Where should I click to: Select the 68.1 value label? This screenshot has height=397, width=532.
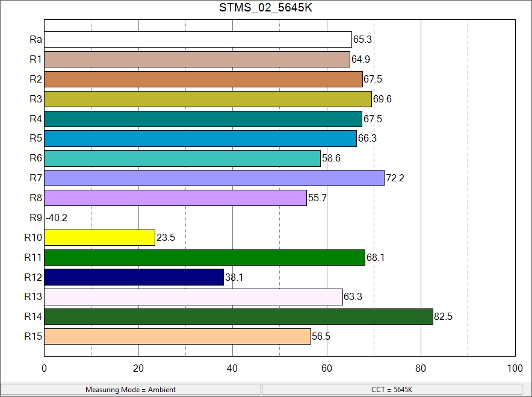pyautogui.click(x=376, y=257)
